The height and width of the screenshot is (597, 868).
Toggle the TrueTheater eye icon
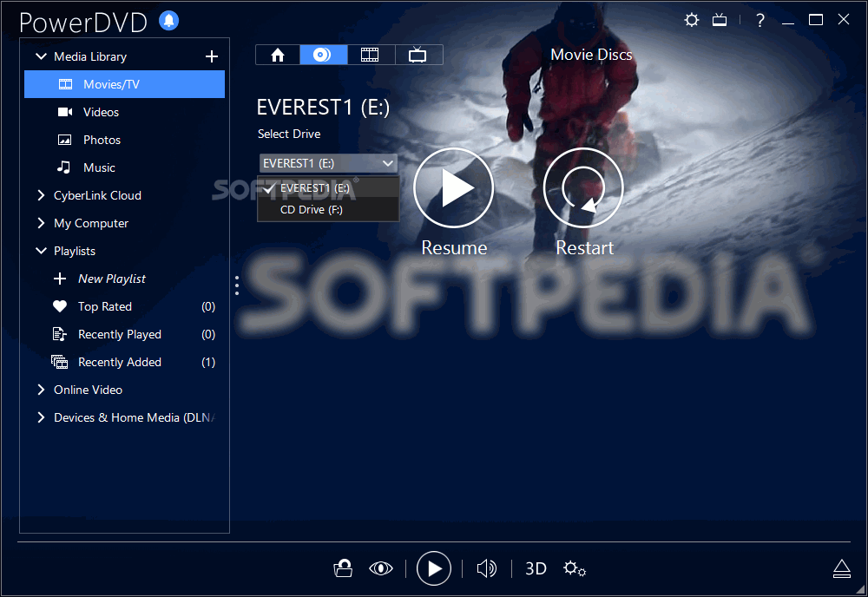(x=381, y=568)
